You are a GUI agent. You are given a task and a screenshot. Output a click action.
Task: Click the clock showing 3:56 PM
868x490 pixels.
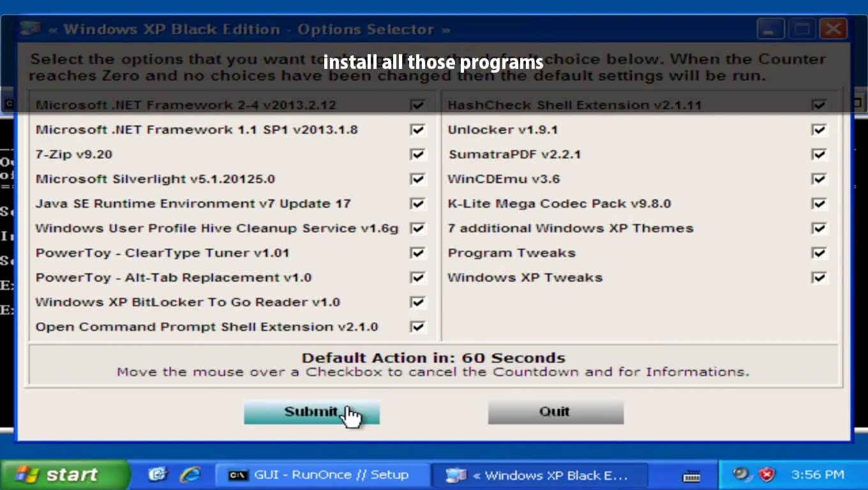[x=819, y=475]
